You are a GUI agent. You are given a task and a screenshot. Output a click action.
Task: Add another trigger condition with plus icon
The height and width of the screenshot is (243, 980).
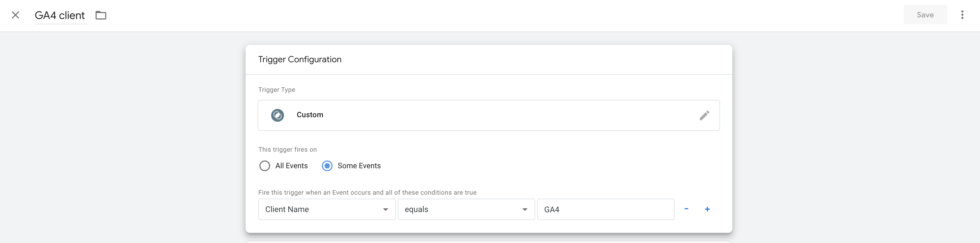[x=708, y=209]
